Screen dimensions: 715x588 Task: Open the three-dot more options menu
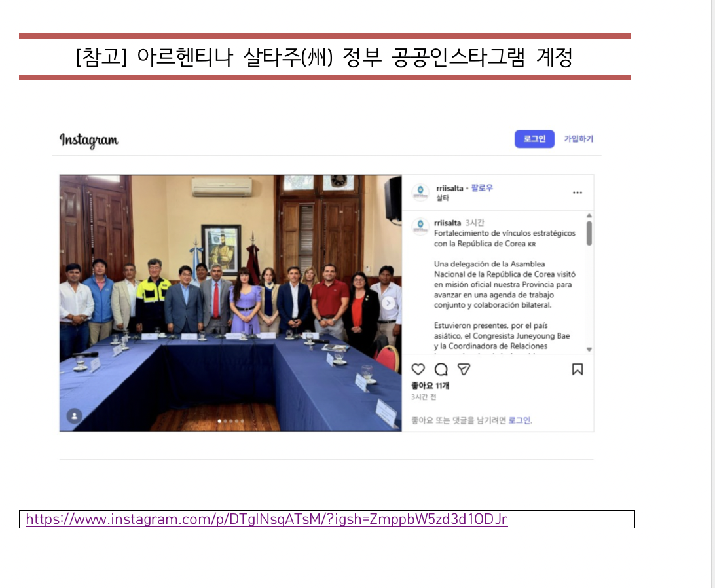coord(577,193)
